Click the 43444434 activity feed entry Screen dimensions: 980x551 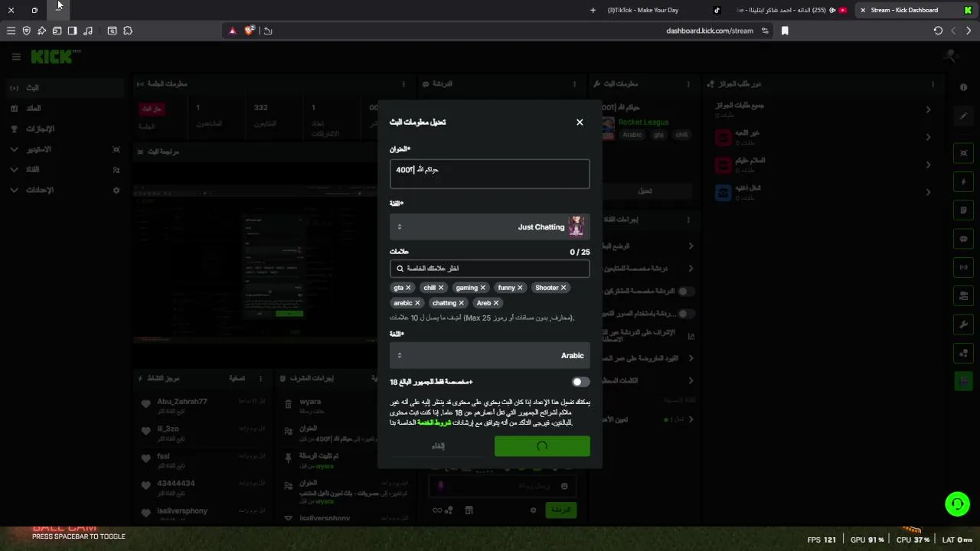(176, 484)
